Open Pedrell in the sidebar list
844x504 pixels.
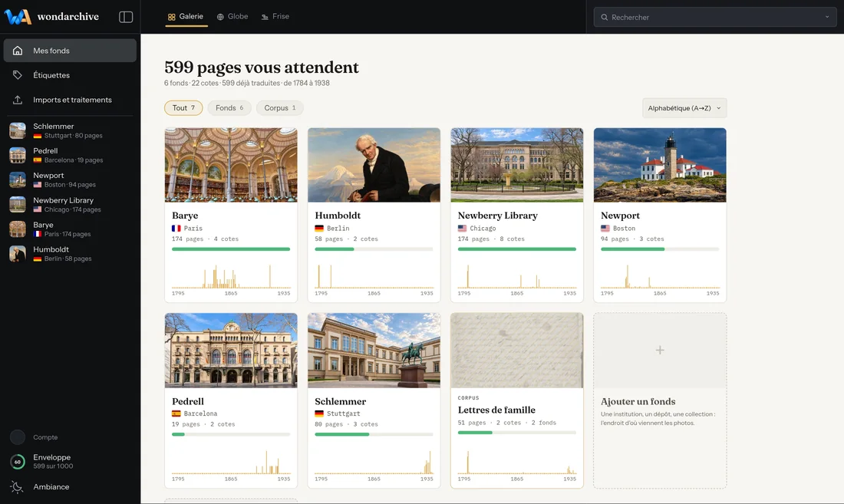[x=70, y=155]
